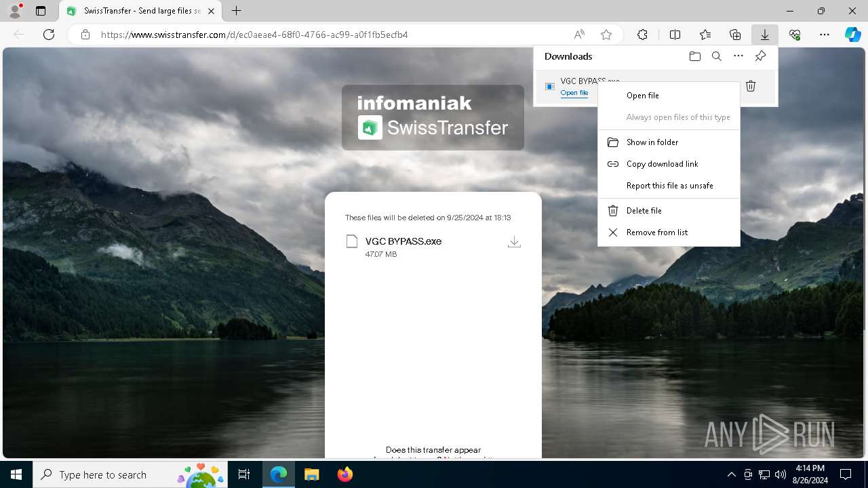Open Firefox on taskbar
The width and height of the screenshot is (868, 488).
click(x=344, y=474)
